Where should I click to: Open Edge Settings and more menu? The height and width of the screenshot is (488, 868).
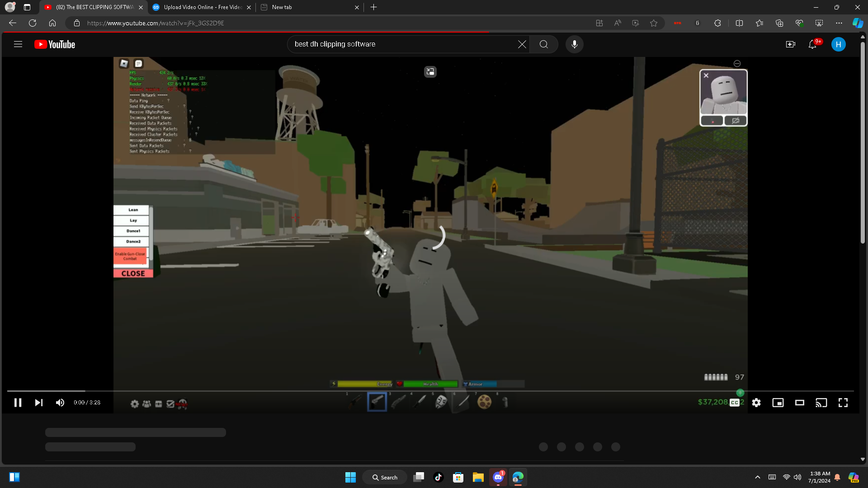(x=839, y=23)
